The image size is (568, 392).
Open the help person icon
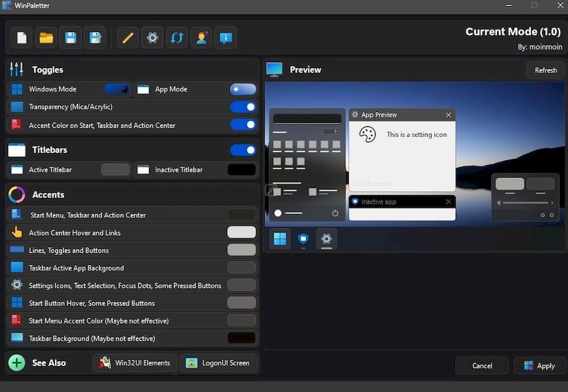click(x=201, y=37)
